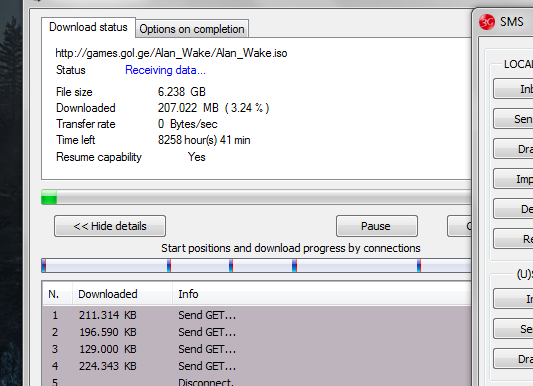Select connection row 211.314 KB
The height and width of the screenshot is (386, 533).
click(x=257, y=315)
